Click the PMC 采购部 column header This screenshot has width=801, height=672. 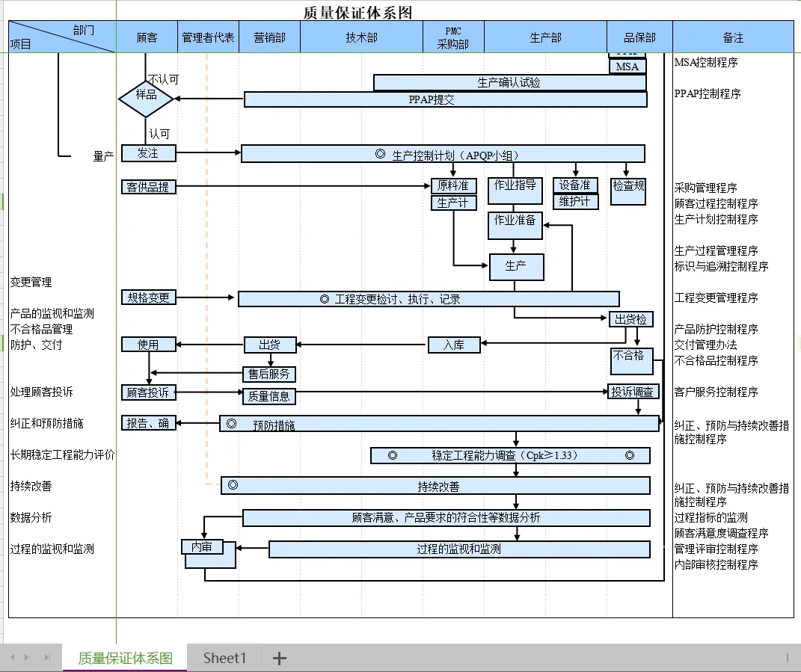coord(454,37)
